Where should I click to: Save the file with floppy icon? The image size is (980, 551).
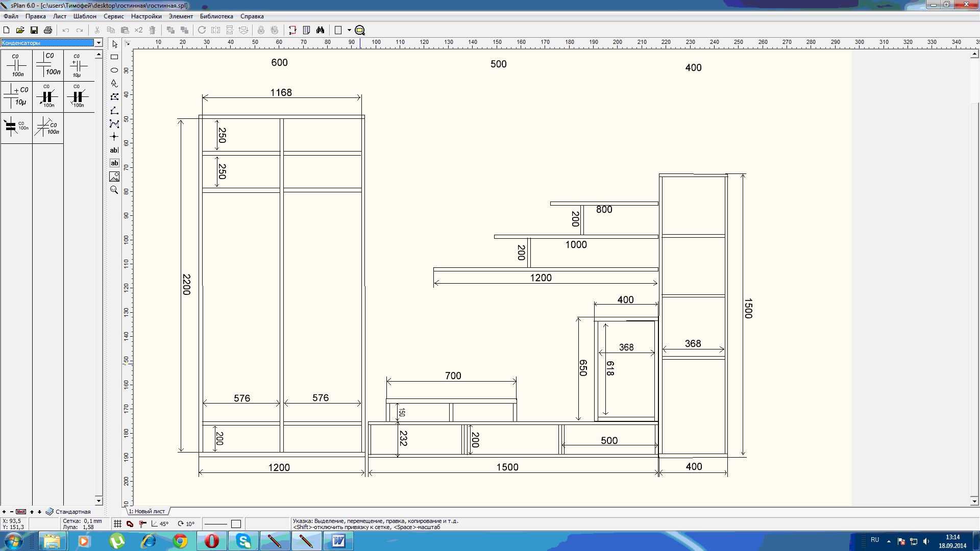point(34,30)
